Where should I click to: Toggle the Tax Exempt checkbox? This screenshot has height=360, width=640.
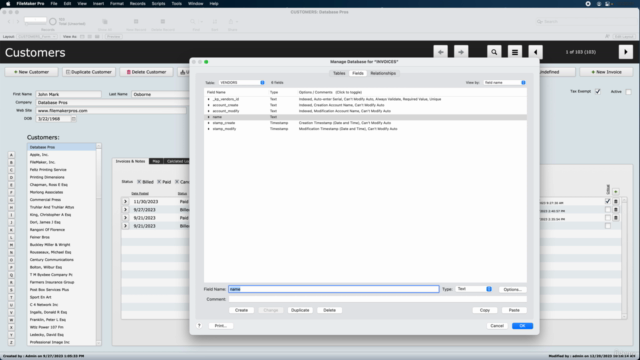[x=598, y=91]
